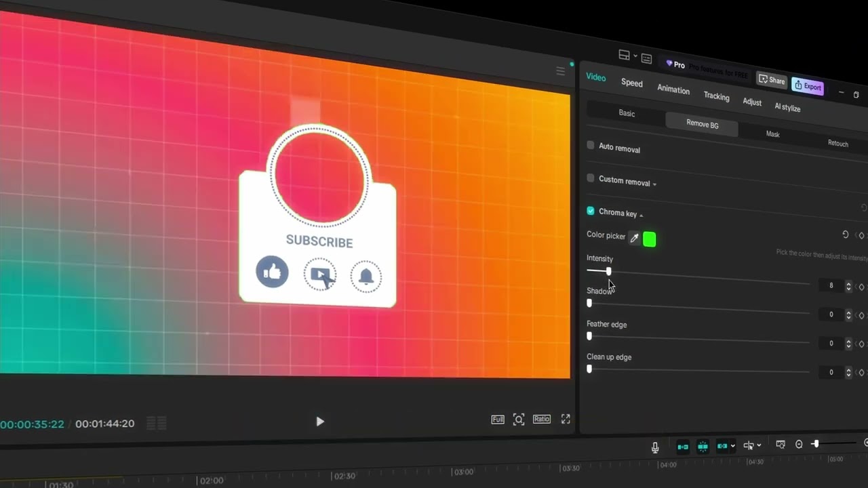
Task: Add keyframe diamond for Shadow
Action: pyautogui.click(x=862, y=315)
